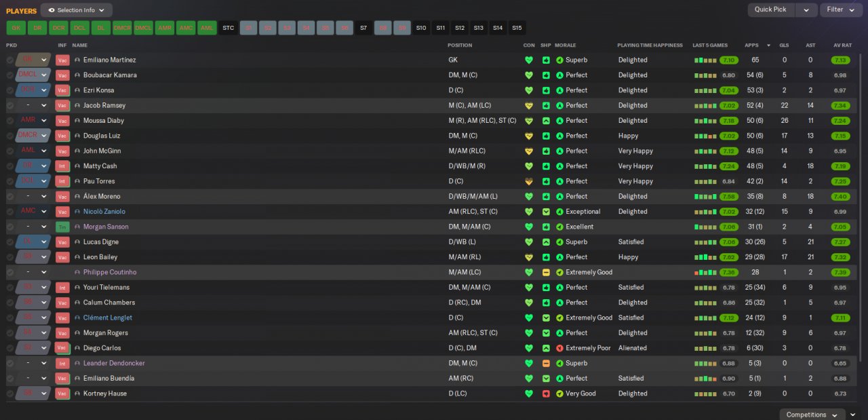Click last 5 games form bars for Philippe Coutinho
The image size is (868, 420).
point(705,272)
